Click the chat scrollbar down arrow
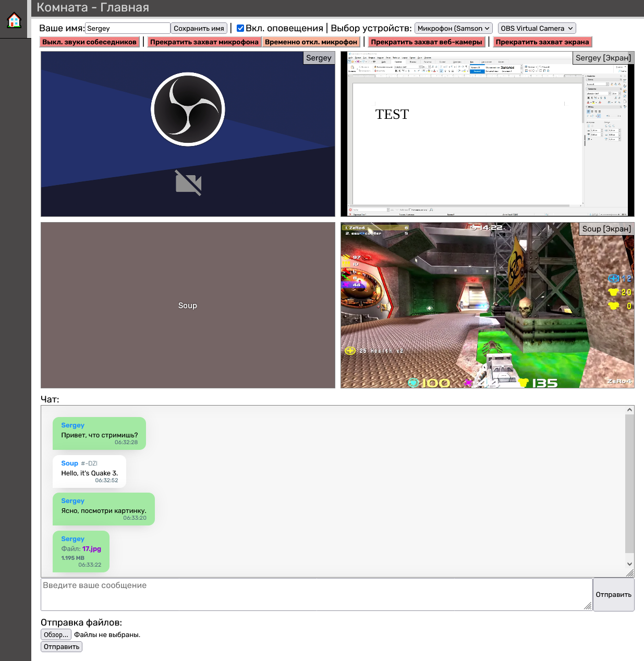Viewport: 644px width, 661px height. click(629, 564)
